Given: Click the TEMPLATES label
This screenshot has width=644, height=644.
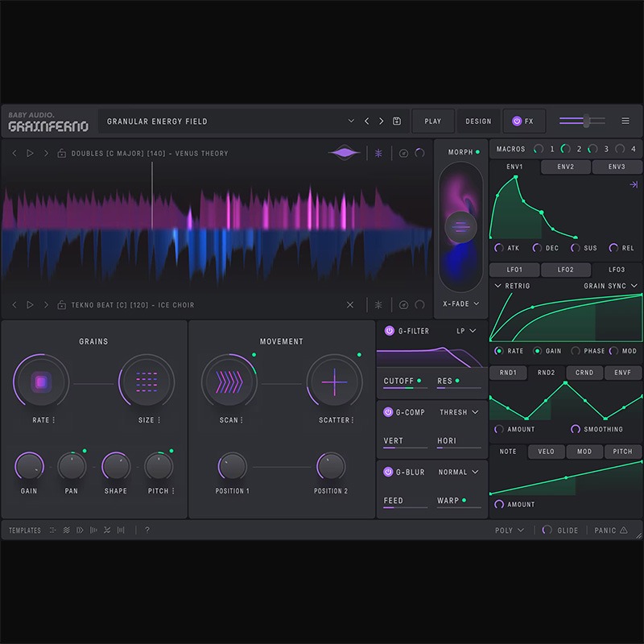Looking at the screenshot, I should (x=25, y=530).
